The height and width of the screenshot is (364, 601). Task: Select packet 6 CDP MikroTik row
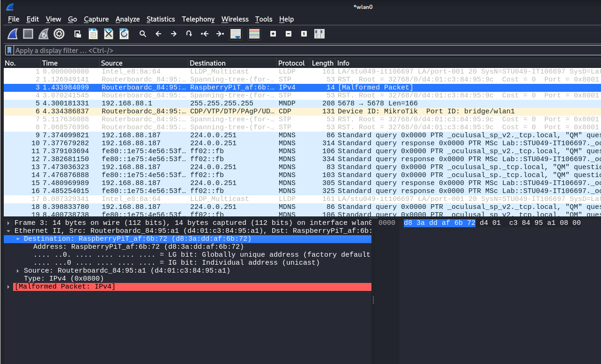pos(302,111)
